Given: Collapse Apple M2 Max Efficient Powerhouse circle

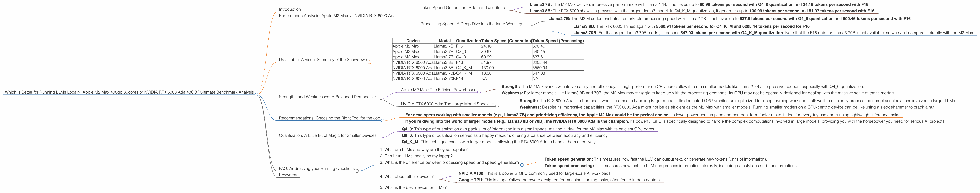Looking at the screenshot, I should pyautogui.click(x=479, y=92).
